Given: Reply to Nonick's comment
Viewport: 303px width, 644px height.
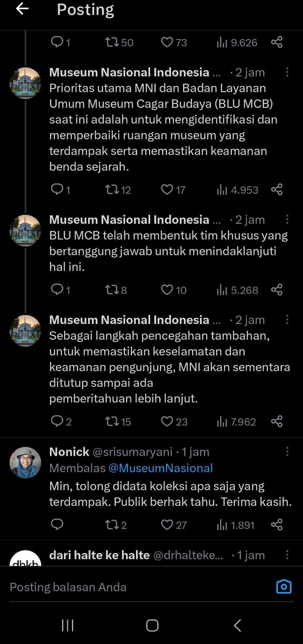Looking at the screenshot, I should point(57,525).
